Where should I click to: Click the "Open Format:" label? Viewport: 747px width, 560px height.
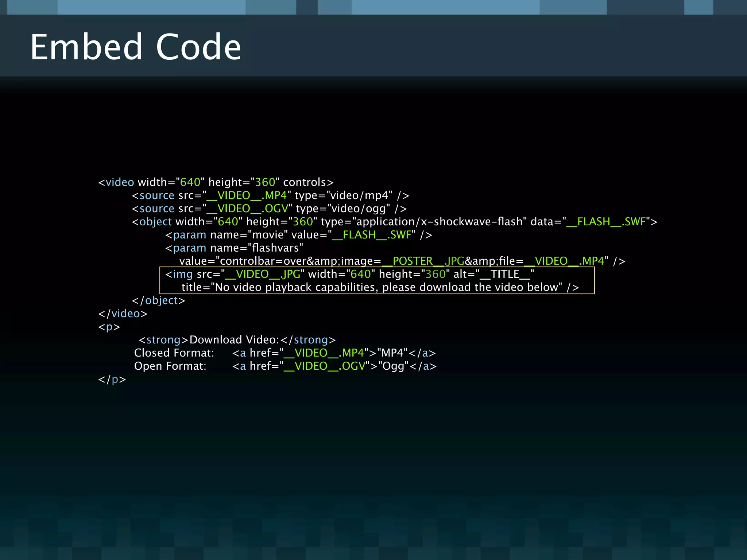170,366
